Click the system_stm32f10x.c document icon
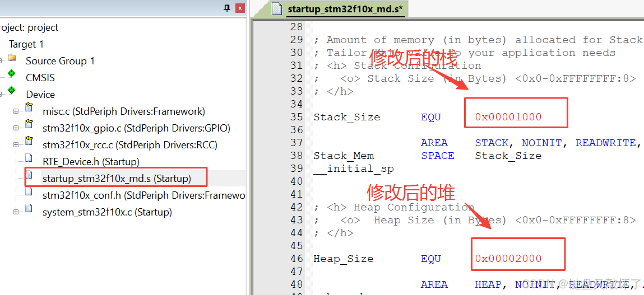 pos(29,208)
